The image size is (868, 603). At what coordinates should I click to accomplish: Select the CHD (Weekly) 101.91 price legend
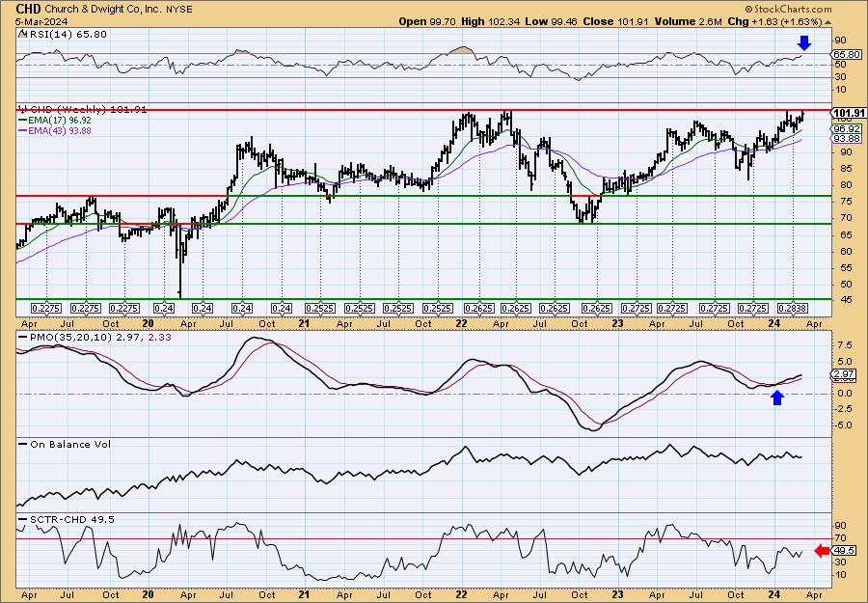pyautogui.click(x=83, y=110)
